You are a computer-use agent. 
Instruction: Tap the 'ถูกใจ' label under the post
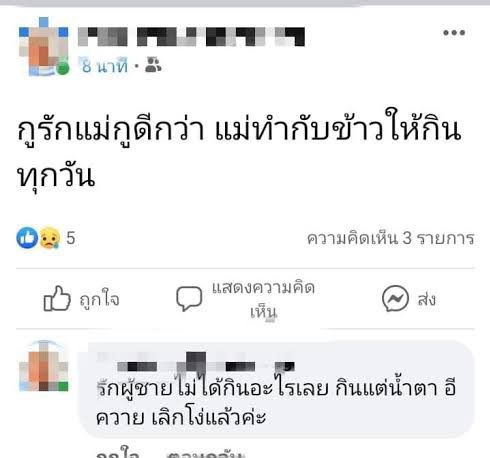tap(99, 299)
